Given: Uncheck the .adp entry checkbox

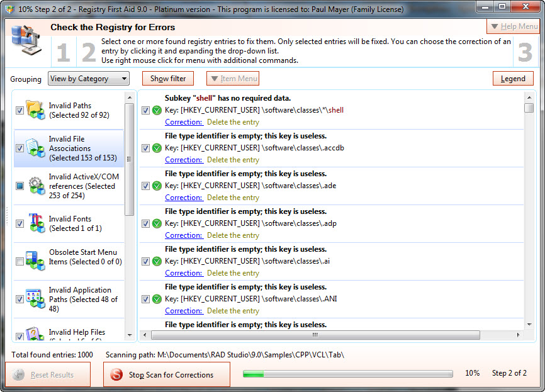Looking at the screenshot, I should 145,223.
